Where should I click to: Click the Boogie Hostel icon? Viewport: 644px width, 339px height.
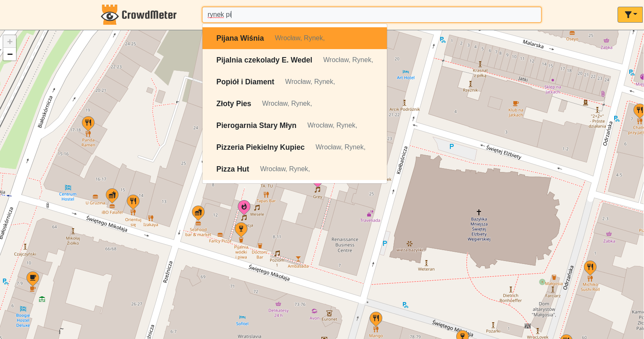[23, 309]
